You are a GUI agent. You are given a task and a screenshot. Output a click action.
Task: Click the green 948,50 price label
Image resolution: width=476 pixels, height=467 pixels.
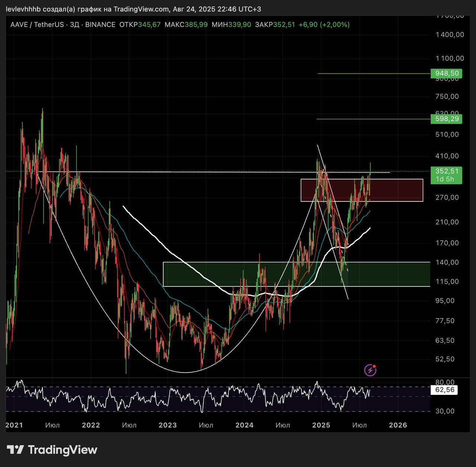(446, 74)
